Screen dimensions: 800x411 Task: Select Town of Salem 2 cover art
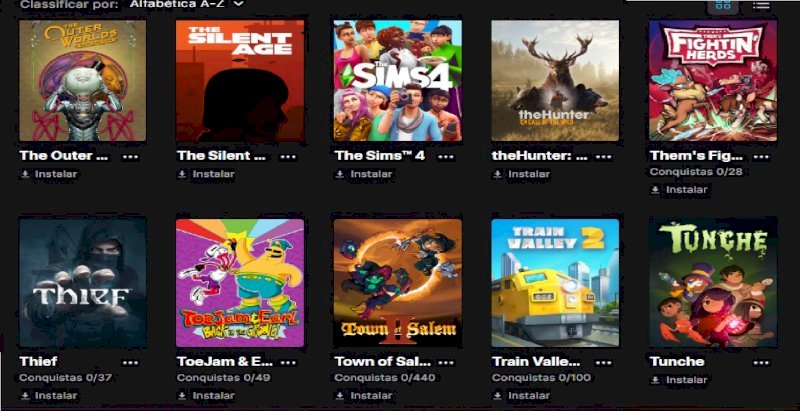397,283
